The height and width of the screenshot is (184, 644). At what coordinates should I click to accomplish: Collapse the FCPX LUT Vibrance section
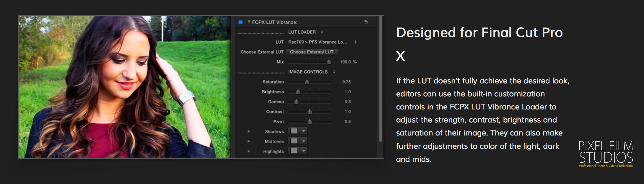point(249,22)
